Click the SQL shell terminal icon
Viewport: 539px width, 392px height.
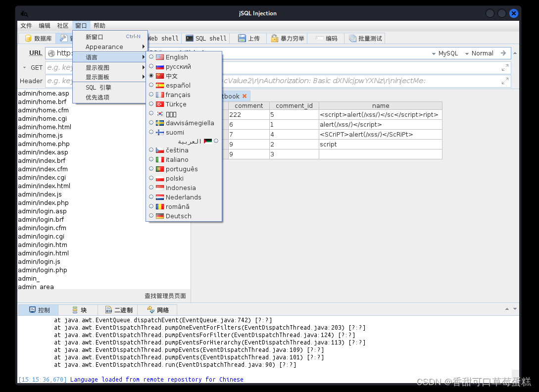(190, 38)
